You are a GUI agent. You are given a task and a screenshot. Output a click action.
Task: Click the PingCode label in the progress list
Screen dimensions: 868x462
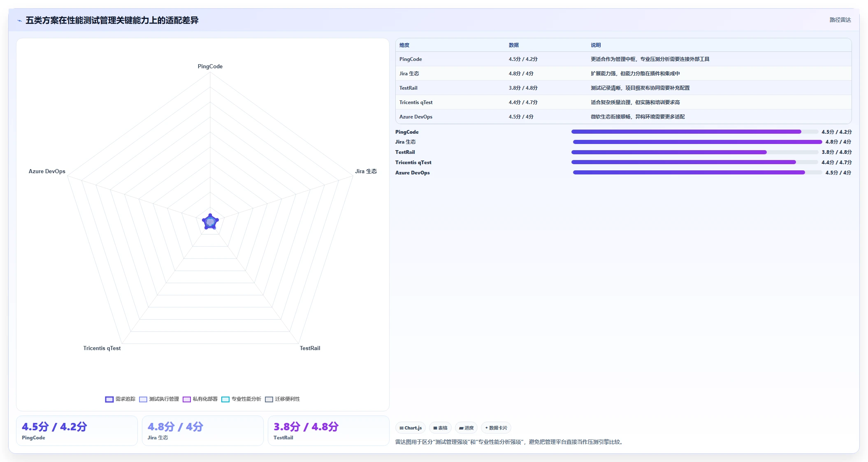click(x=407, y=132)
